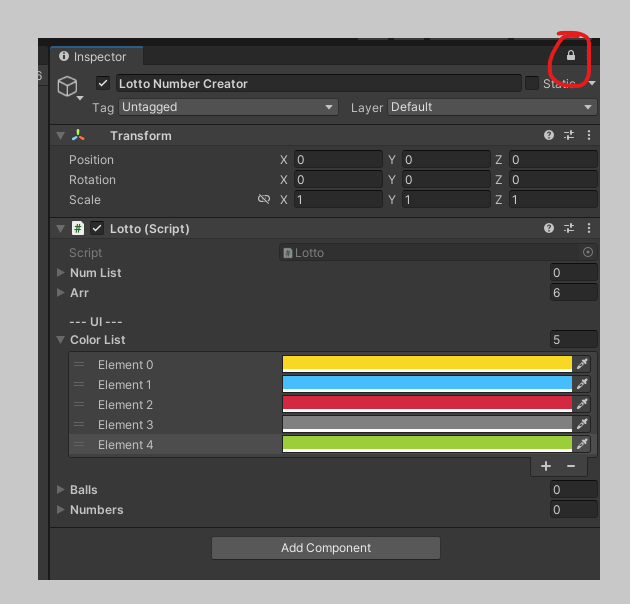Image resolution: width=630 pixels, height=604 pixels.
Task: Expand the Arr array
Action: [61, 293]
